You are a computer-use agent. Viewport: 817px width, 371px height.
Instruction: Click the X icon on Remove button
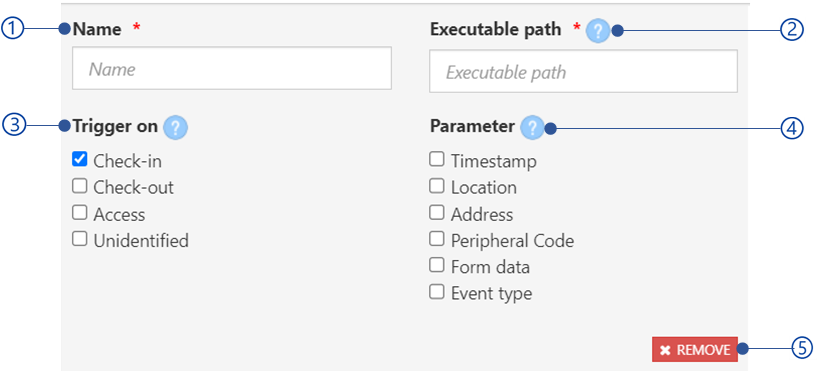click(x=665, y=350)
